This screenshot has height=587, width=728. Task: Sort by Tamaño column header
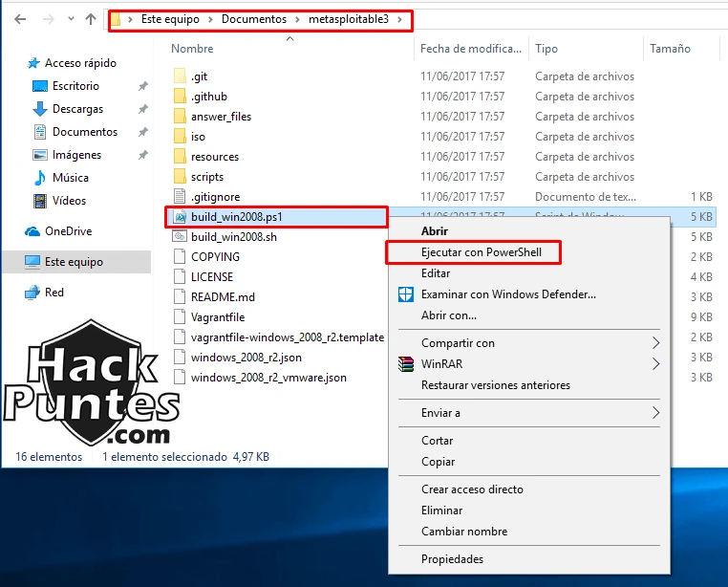(670, 49)
